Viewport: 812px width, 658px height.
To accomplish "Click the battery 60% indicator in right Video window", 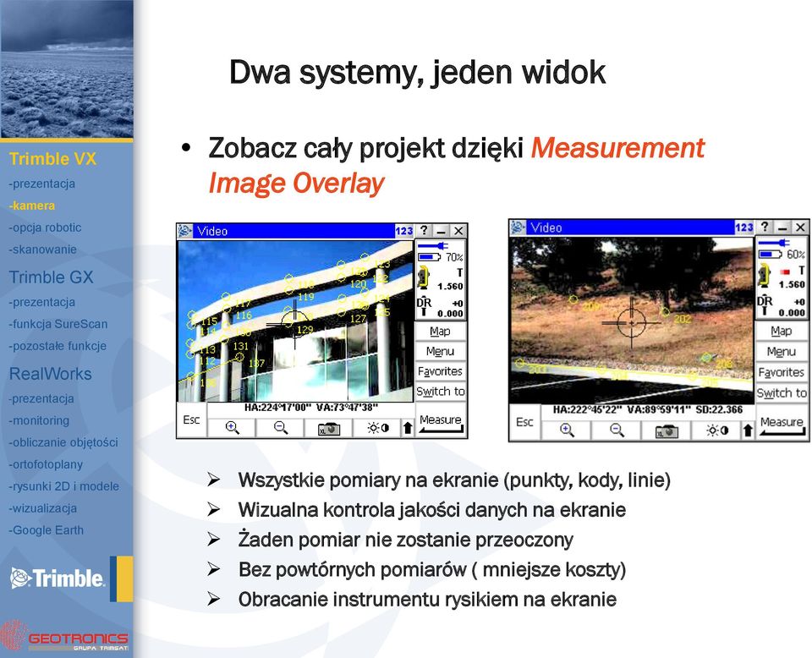I will coord(782,255).
